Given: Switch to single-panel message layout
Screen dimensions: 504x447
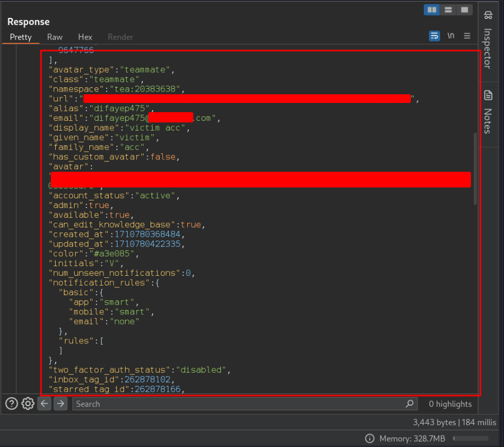Looking at the screenshot, I should click(464, 9).
